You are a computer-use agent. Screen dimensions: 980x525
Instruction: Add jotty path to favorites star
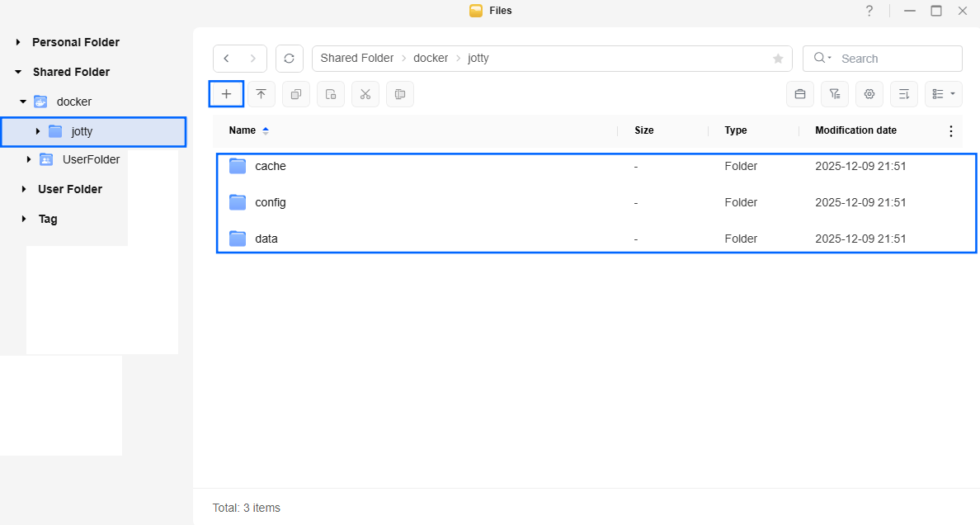(x=778, y=59)
